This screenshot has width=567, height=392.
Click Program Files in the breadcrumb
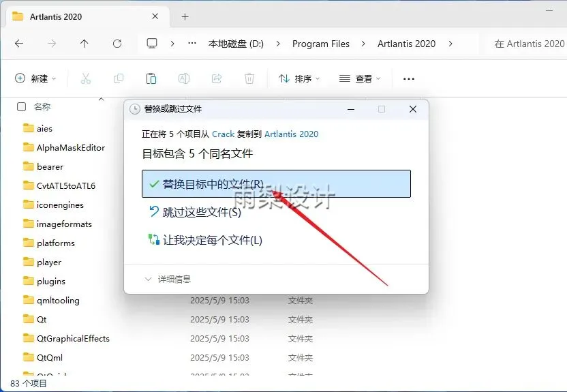(321, 44)
